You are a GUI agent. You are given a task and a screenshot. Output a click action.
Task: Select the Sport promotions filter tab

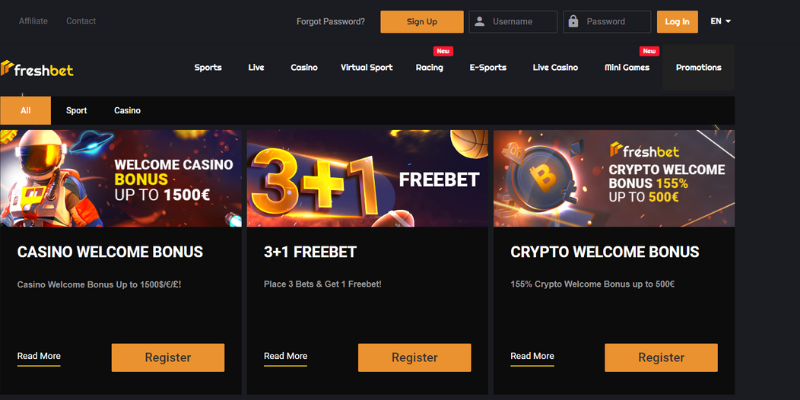click(76, 110)
